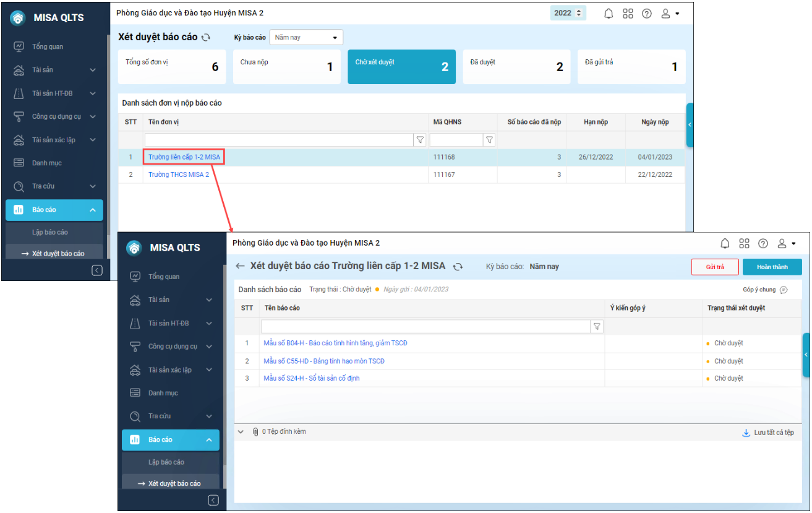Open Mẫu số S24-H report link
Viewport: 812px width, 513px height.
[x=312, y=378]
